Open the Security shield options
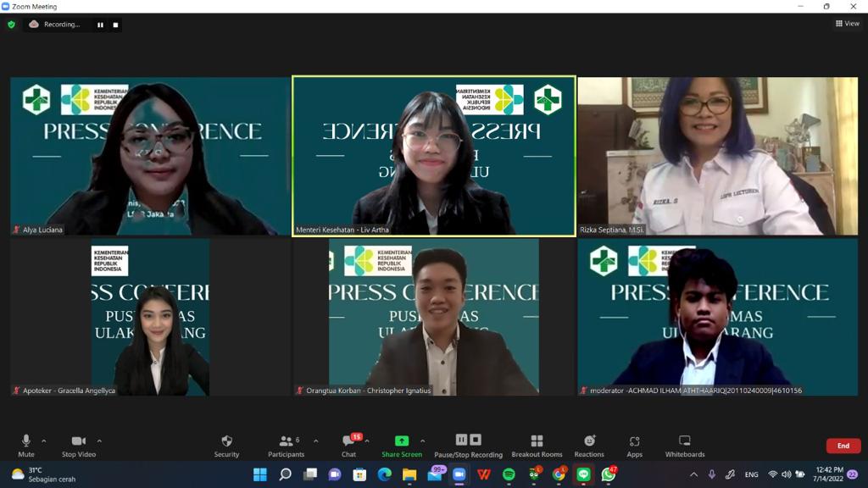 point(226,445)
